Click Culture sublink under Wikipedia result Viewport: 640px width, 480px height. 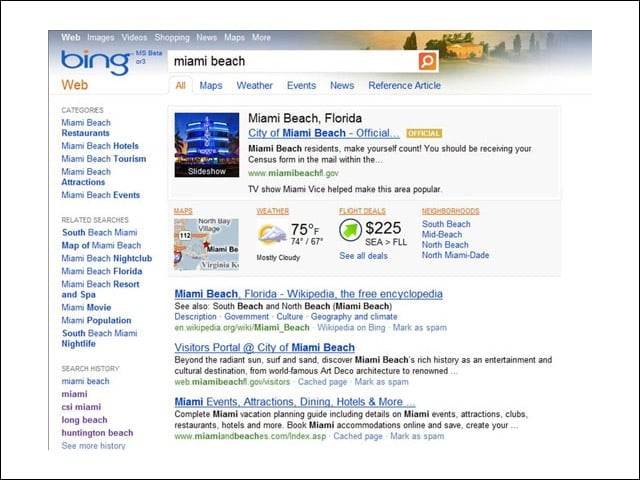pos(290,317)
